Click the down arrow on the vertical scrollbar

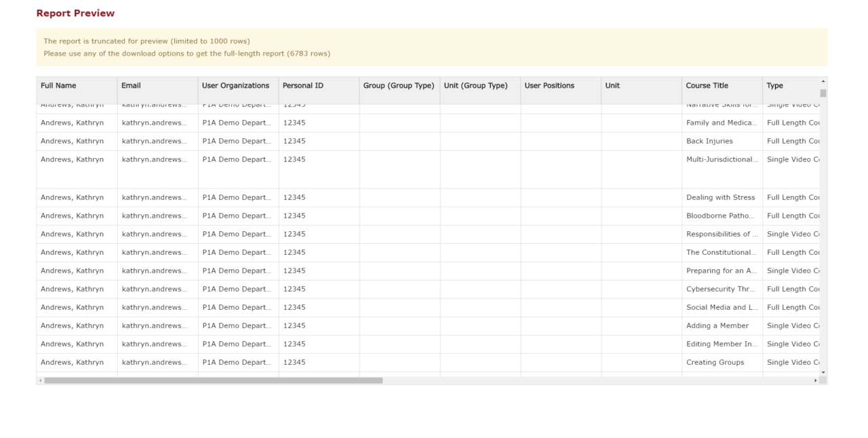tap(823, 372)
